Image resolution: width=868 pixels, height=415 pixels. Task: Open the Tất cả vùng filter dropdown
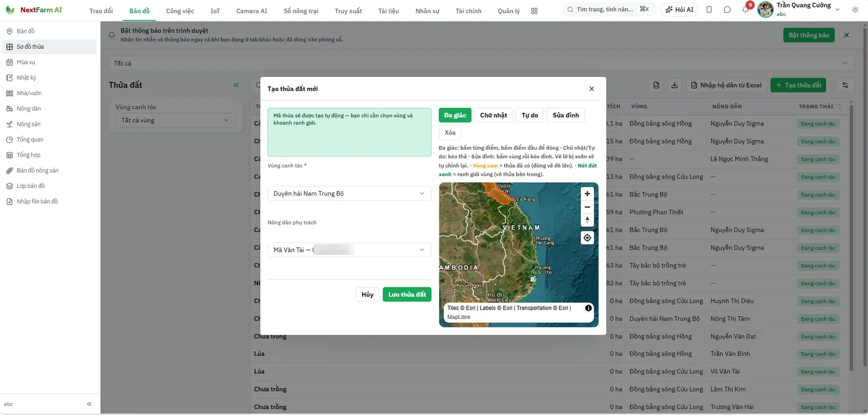tap(175, 120)
